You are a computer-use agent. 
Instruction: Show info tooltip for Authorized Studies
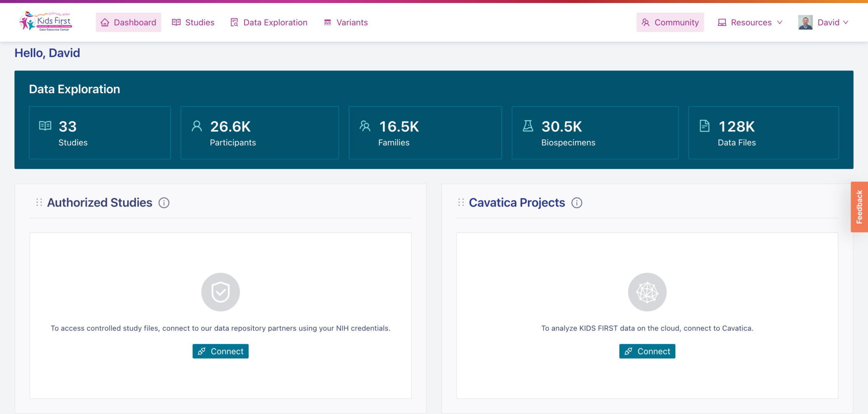tap(164, 203)
